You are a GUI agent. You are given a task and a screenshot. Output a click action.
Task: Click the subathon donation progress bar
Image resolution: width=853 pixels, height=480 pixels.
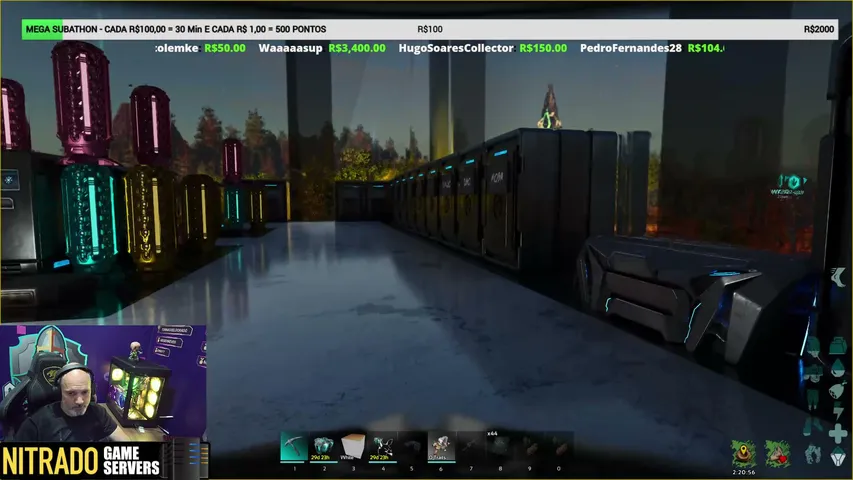[x=430, y=29]
